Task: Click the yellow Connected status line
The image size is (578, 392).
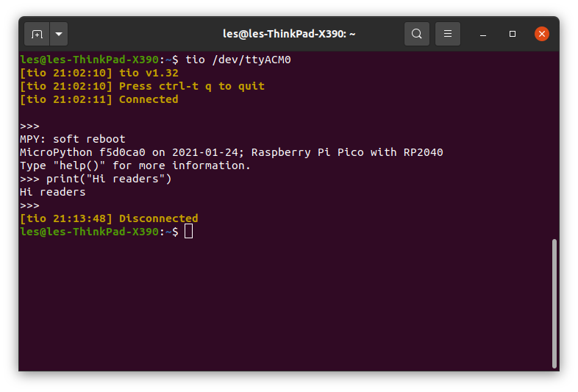Action: 99,99
